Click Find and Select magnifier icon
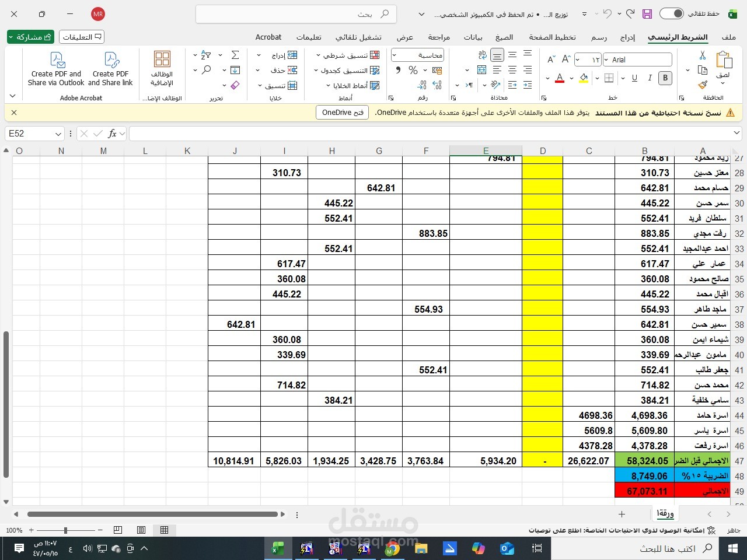 (206, 70)
